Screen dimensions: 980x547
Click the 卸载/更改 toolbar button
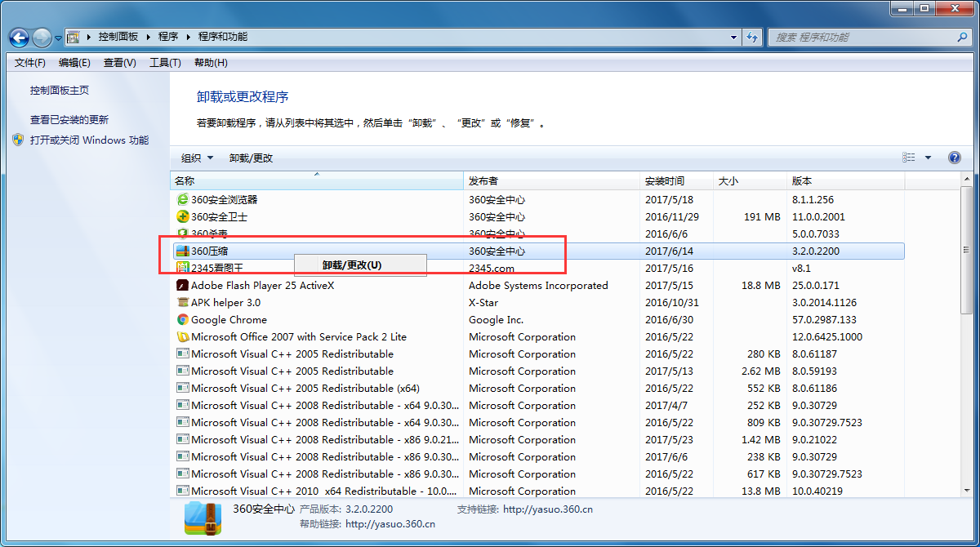[251, 158]
